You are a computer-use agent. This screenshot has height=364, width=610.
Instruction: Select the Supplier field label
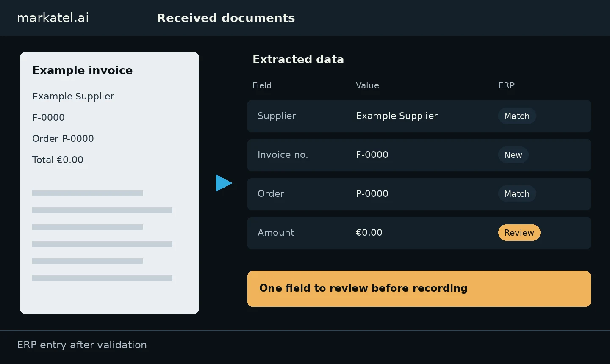[x=277, y=116]
